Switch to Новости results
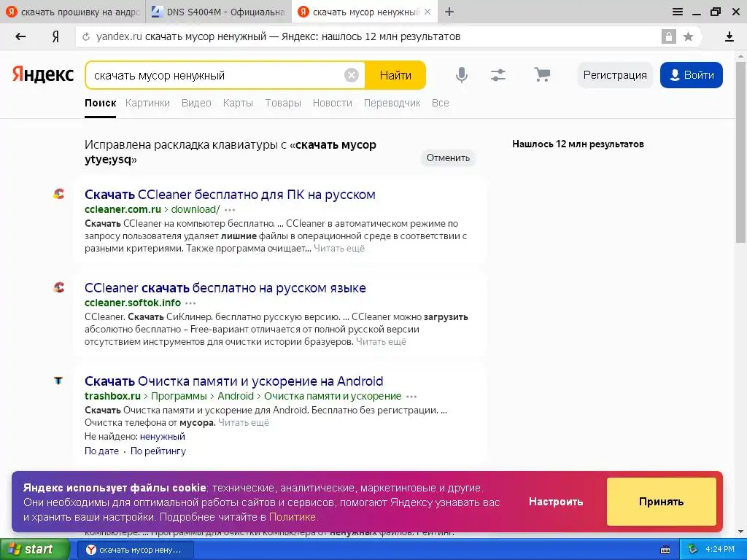 [x=332, y=103]
